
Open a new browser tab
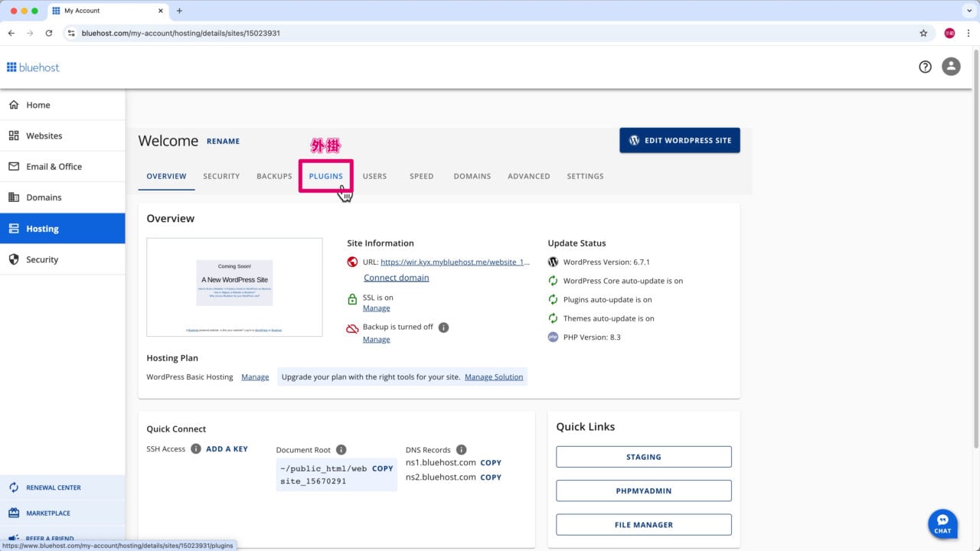coord(179,11)
